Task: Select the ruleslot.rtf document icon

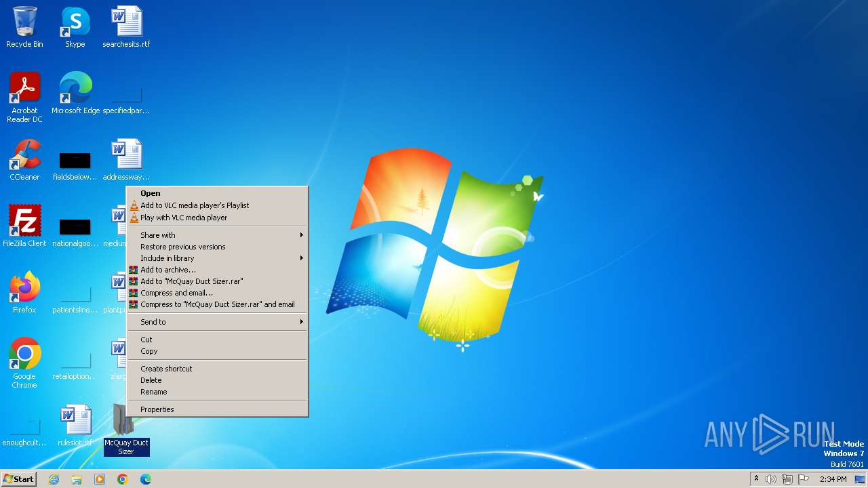Action: 75,426
